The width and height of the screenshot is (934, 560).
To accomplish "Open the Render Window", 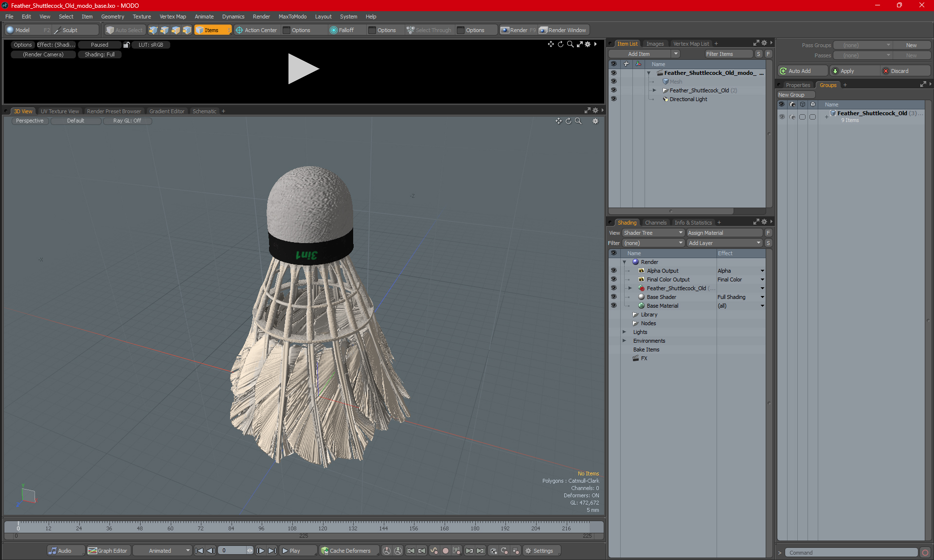I will 563,30.
